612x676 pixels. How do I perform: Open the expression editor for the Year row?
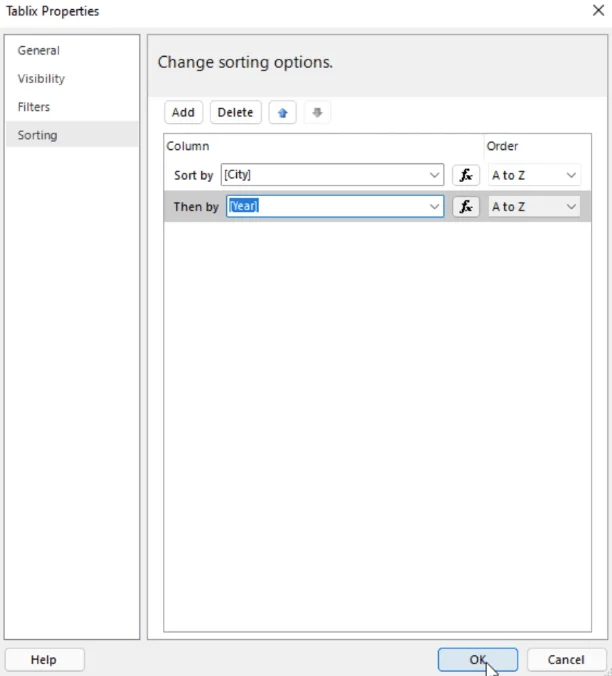pos(465,207)
